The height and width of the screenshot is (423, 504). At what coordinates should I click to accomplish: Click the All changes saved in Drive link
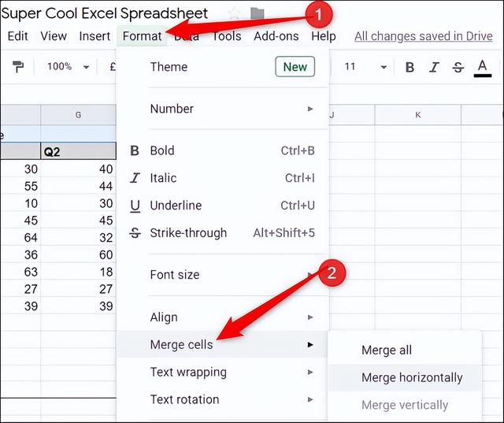[423, 36]
